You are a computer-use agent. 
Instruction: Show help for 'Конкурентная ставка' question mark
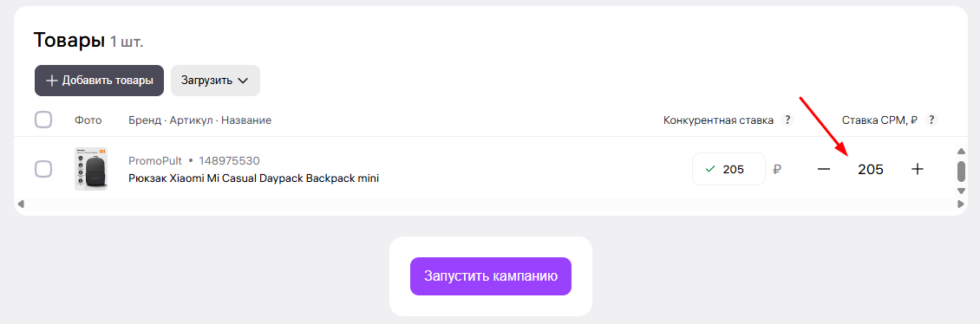point(787,120)
